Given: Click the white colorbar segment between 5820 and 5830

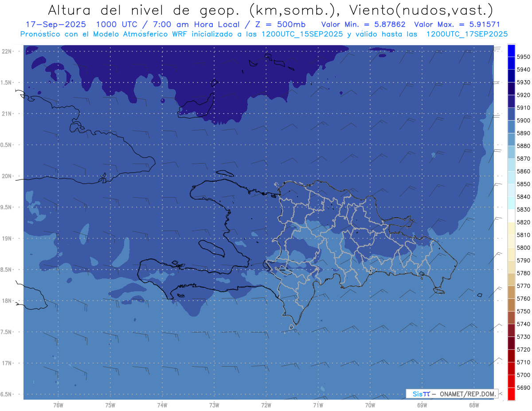Looking at the screenshot, I should (x=511, y=215).
